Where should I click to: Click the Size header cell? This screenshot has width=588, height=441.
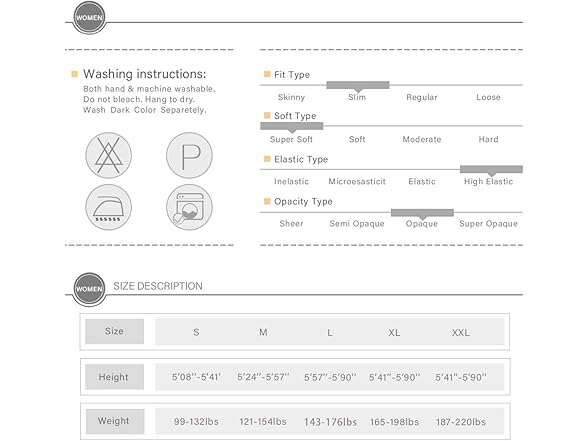coord(114,331)
